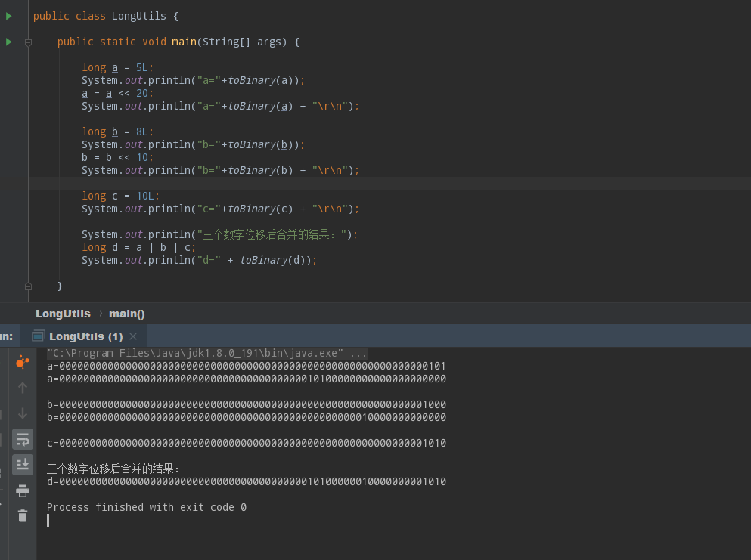Select LongUtils in the breadcrumb bar

[x=64, y=314]
